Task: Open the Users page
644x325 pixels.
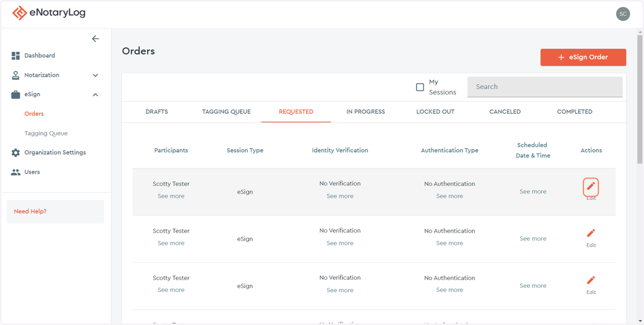Action: [x=32, y=172]
